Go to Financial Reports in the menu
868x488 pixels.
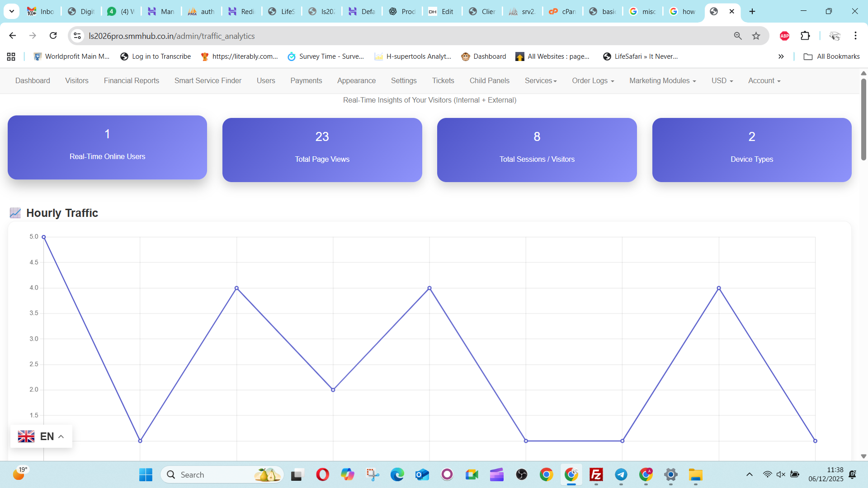point(132,81)
